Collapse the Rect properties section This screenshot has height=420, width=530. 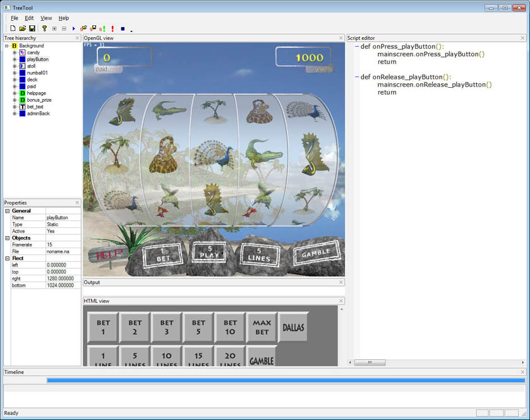point(8,258)
